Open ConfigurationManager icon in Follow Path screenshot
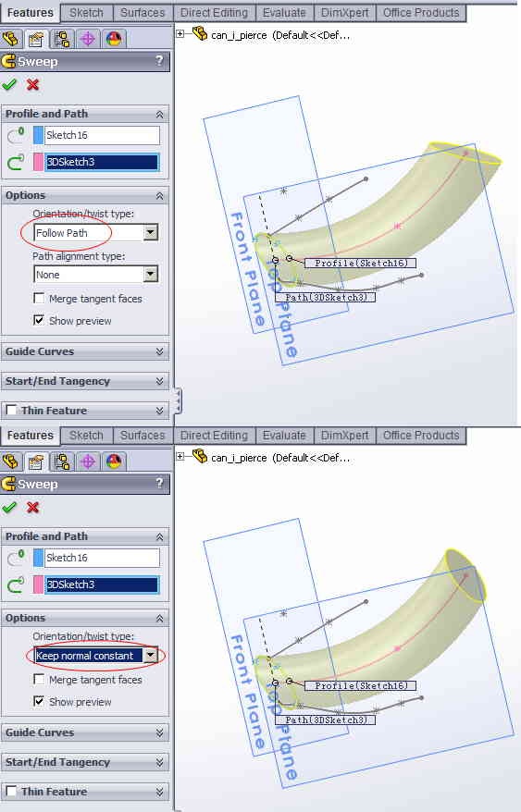 coord(62,39)
